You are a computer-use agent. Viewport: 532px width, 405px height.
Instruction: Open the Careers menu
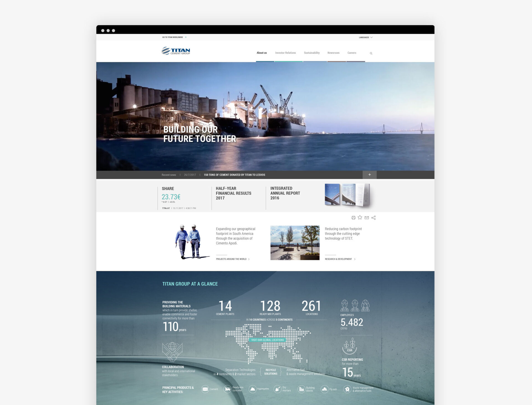tap(352, 53)
